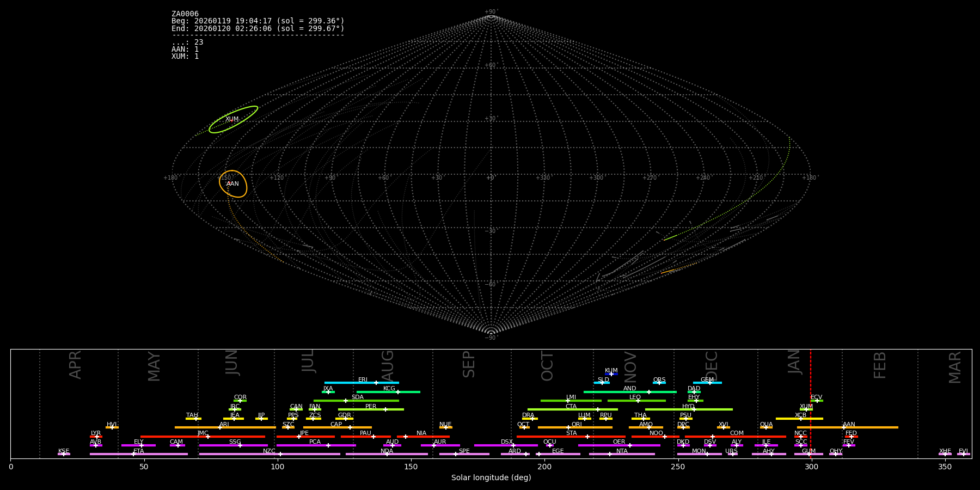
Task: Click the PER shower peak cross marker
Action: coord(385,409)
